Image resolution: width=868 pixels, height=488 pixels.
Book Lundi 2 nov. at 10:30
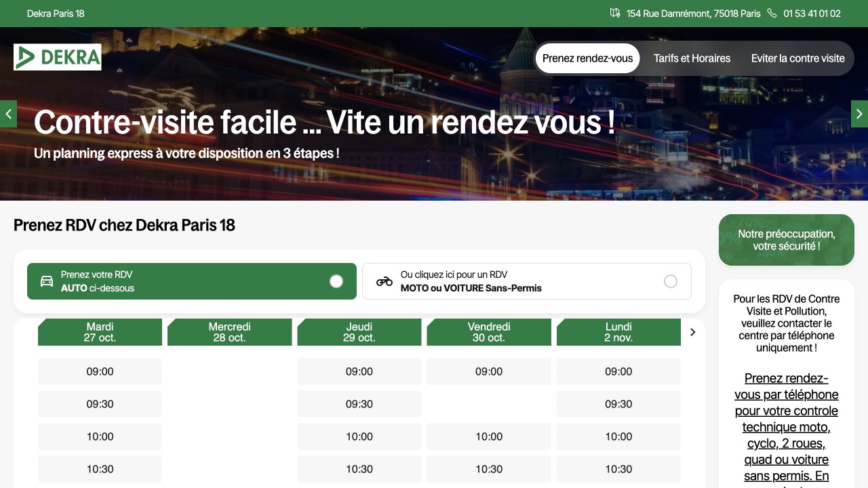(618, 469)
